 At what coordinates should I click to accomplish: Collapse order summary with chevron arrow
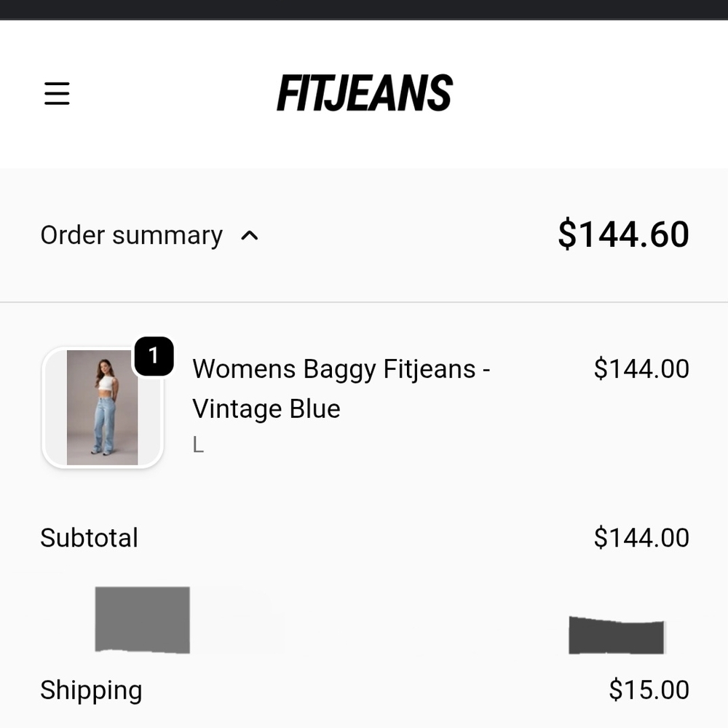pos(249,236)
